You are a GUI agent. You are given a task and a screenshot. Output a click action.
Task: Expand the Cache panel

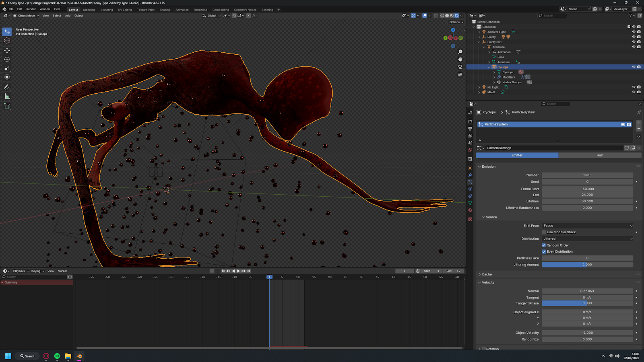coord(487,274)
